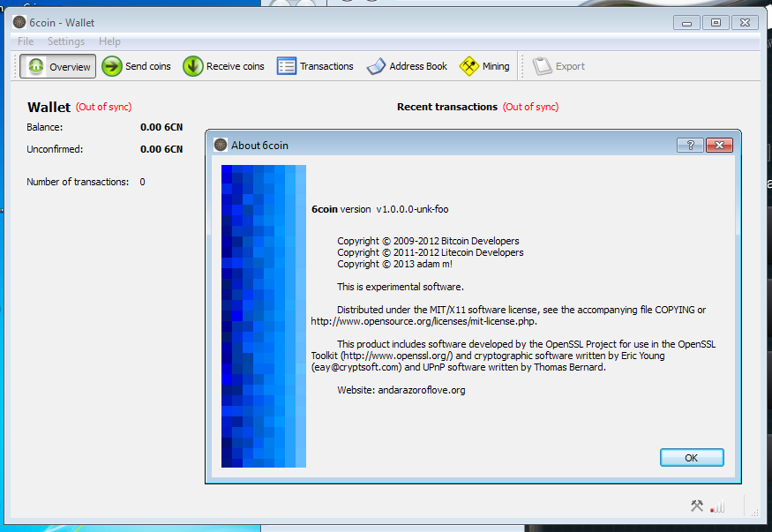The image size is (772, 532).
Task: Click the blue gradient image in About dialog
Action: point(264,317)
